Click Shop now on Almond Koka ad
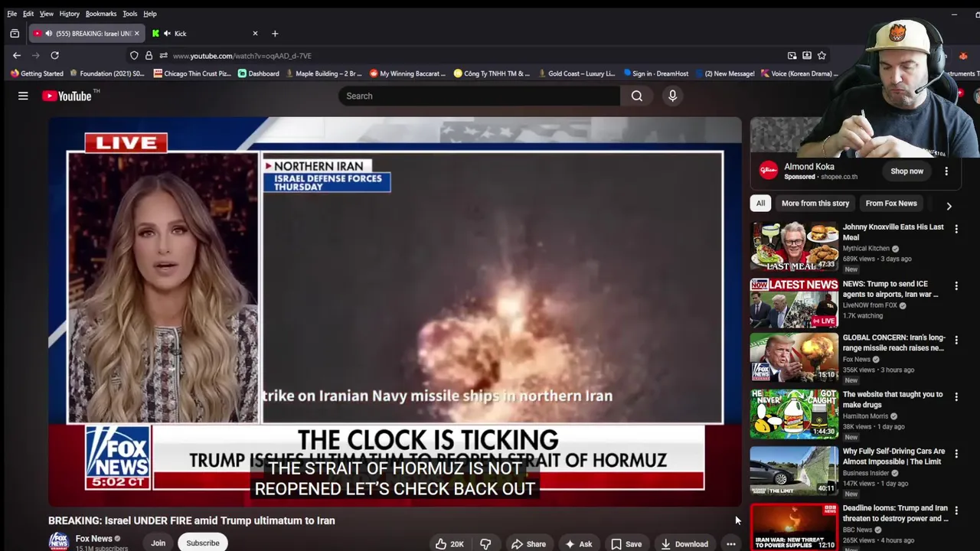This screenshot has width=980, height=551. pyautogui.click(x=906, y=171)
